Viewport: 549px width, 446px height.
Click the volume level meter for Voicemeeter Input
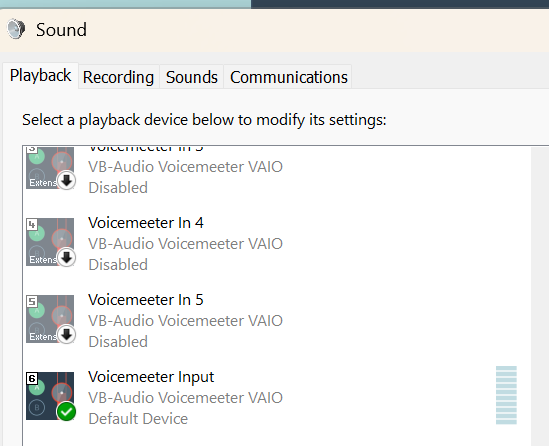pyautogui.click(x=506, y=395)
